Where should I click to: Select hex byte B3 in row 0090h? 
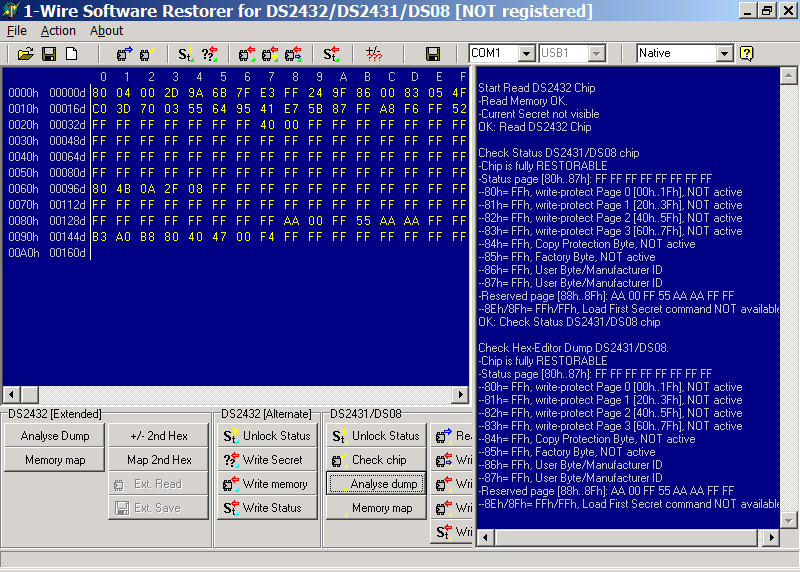coord(99,237)
